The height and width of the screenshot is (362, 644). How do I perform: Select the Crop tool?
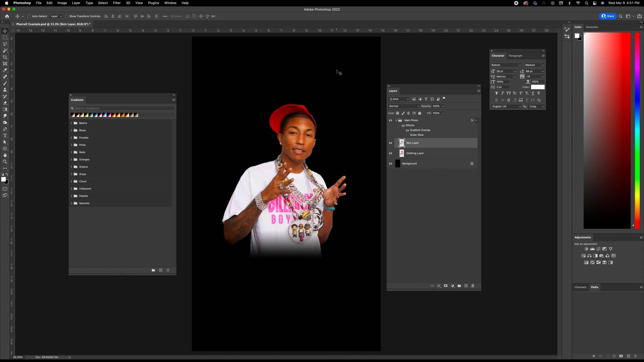click(x=5, y=57)
